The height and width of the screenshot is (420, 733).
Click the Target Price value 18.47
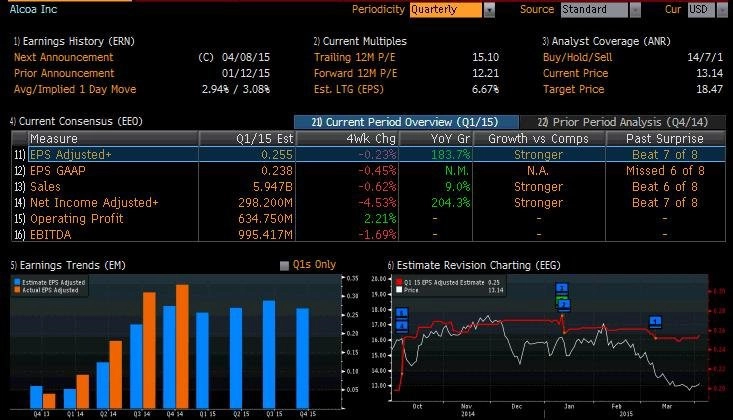(710, 89)
